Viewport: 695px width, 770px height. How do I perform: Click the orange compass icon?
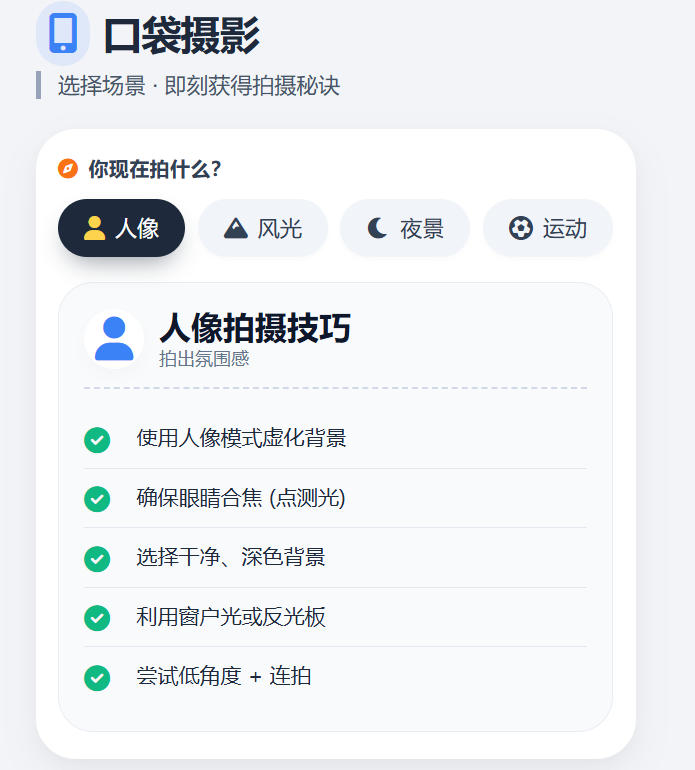(68, 169)
